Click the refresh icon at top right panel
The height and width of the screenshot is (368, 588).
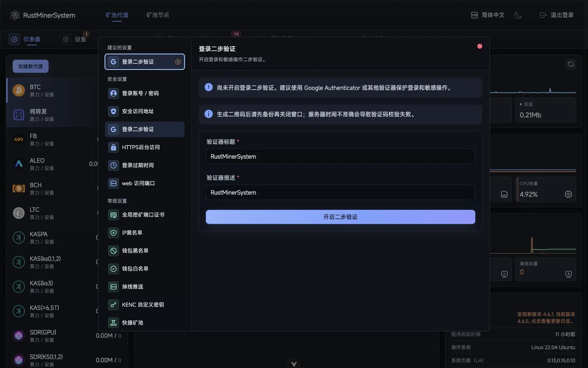[x=571, y=64]
